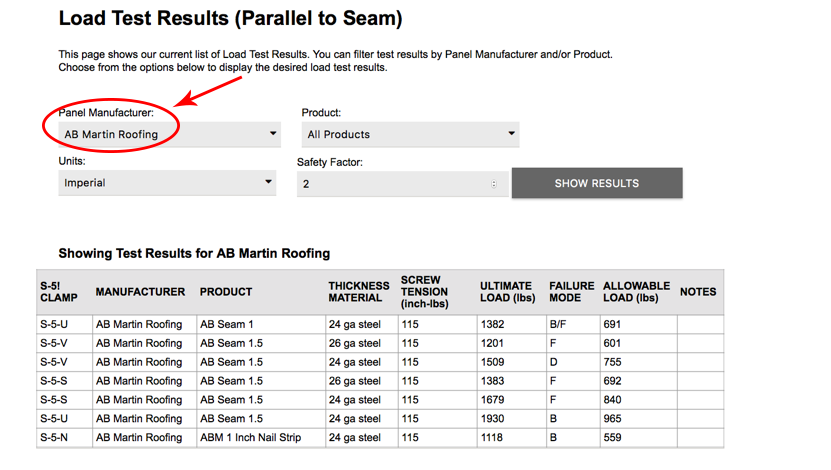Click the Showing Test Results for AB Martin Roofing heading
Viewport: 831px width, 470px height.
(194, 253)
